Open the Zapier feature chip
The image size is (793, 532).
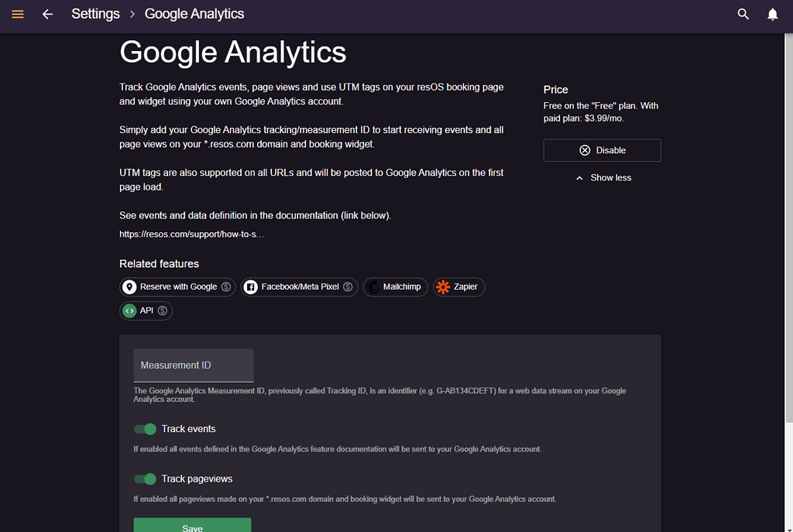tap(458, 287)
